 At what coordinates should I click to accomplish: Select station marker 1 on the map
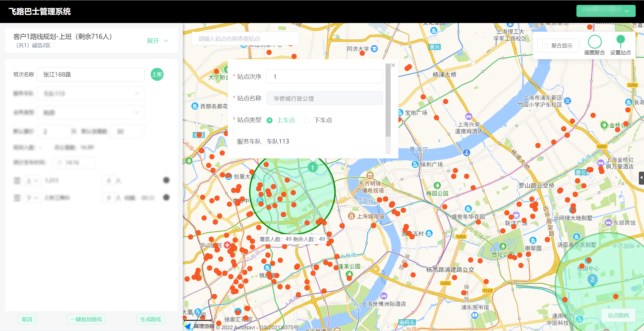[313, 167]
